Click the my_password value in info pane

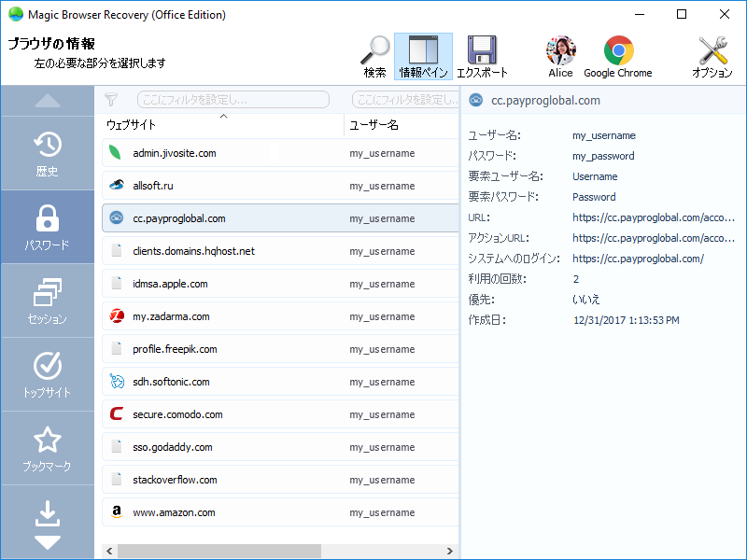[x=603, y=156]
